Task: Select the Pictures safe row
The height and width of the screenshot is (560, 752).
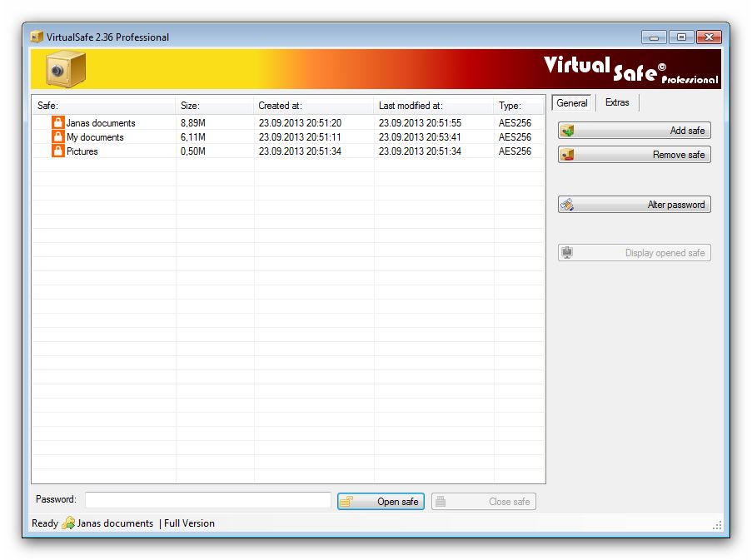Action: point(288,151)
